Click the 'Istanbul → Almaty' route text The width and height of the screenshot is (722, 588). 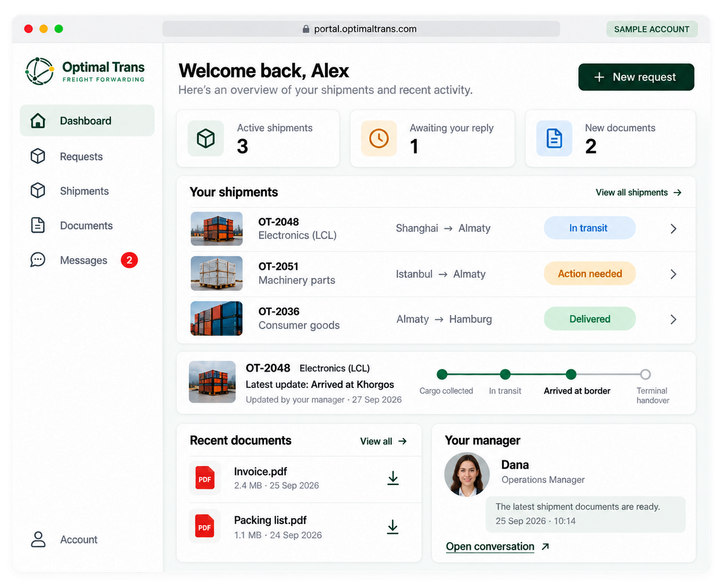pyautogui.click(x=440, y=274)
